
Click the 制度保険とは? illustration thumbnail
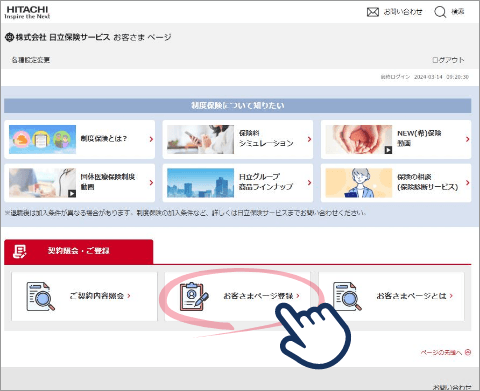pos(42,139)
